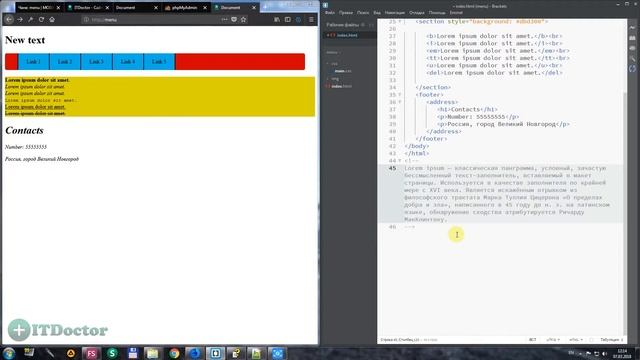Click the Live Preview lightning icon

[x=633, y=27]
